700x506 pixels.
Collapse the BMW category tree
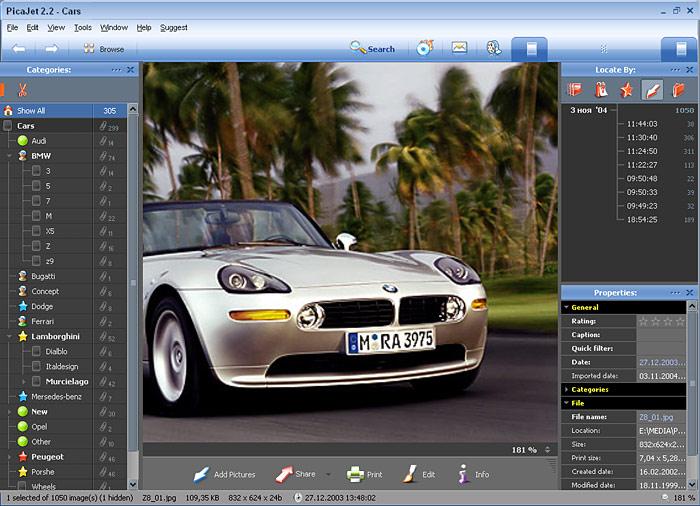point(9,156)
